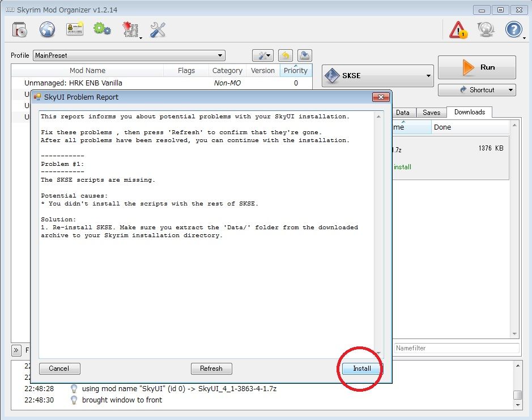
Task: Open the Nexus globe browser icon
Action: coord(47,29)
